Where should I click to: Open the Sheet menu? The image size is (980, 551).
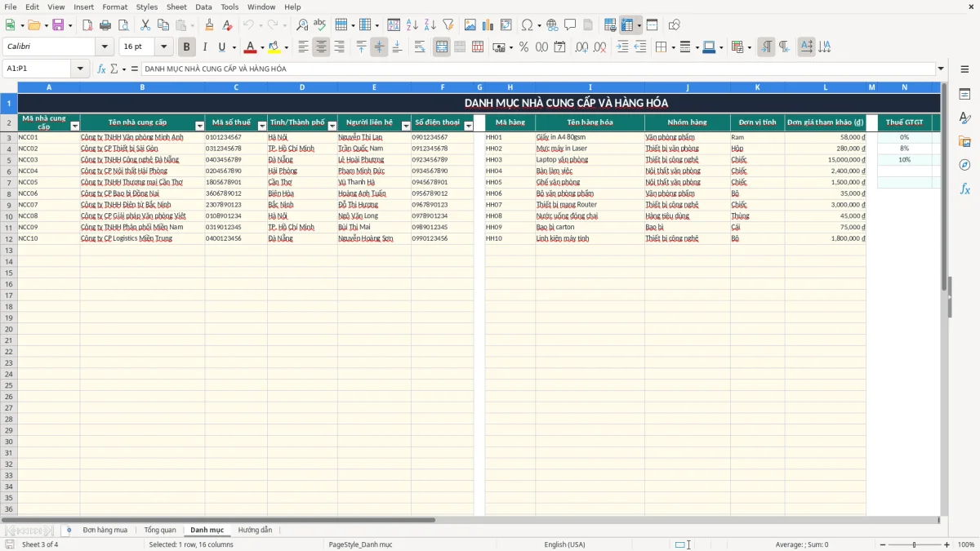176,7
